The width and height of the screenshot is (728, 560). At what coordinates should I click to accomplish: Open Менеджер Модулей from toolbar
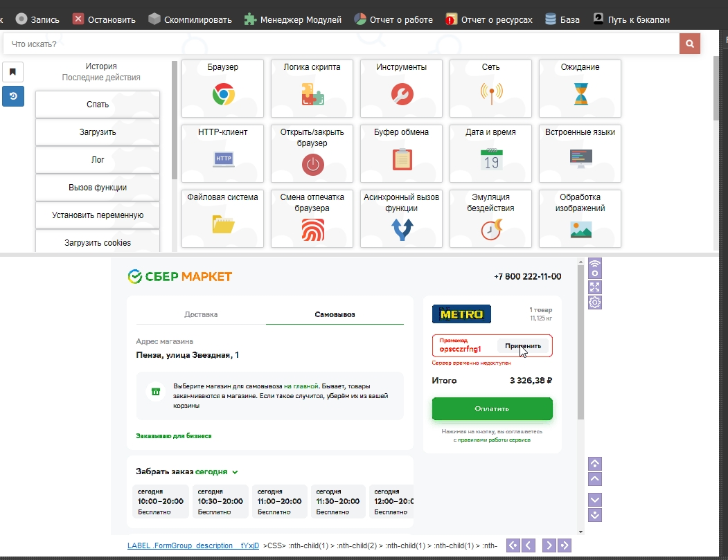[293, 19]
